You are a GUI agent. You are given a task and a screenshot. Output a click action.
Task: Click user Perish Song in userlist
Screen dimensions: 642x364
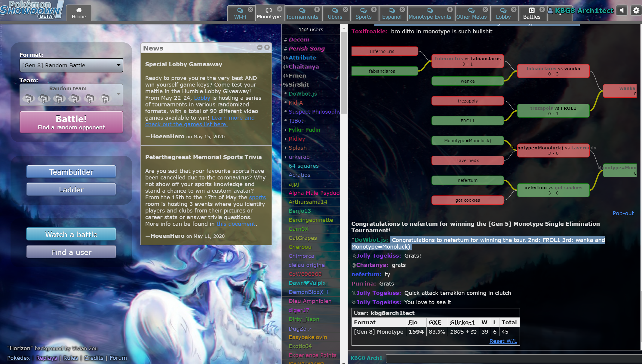(x=311, y=48)
